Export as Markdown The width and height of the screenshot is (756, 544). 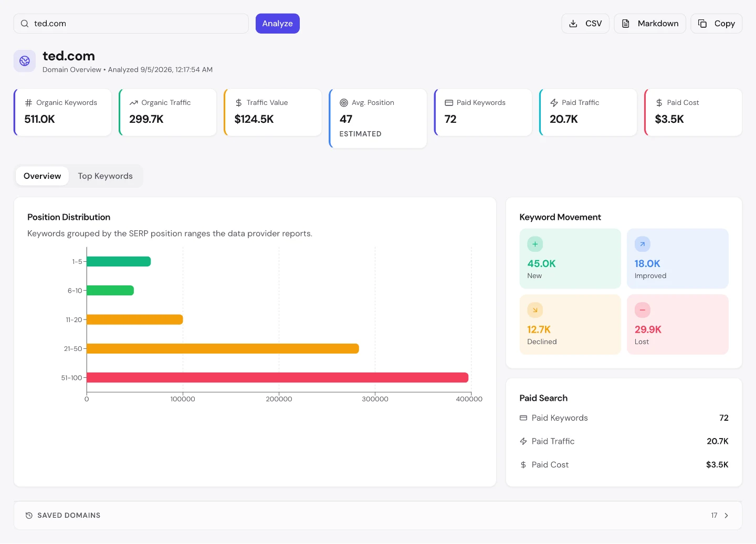[x=650, y=24]
